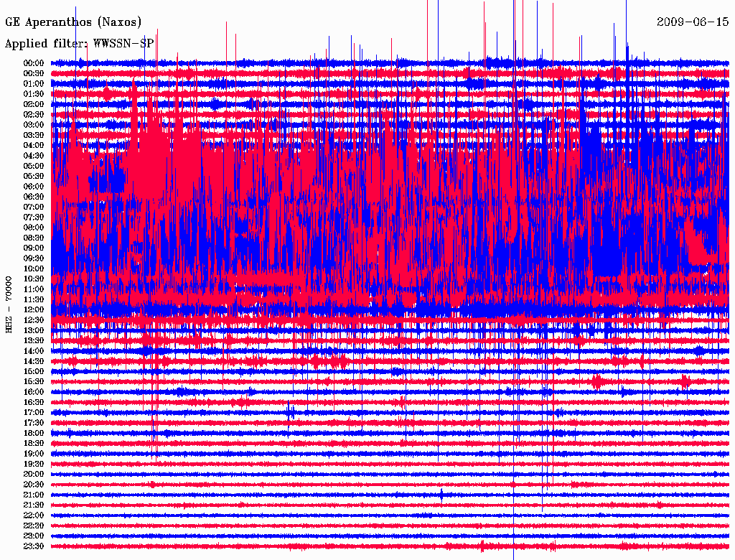The image size is (735, 560).
Task: Select the 04:00 time label
Action: pyautogui.click(x=34, y=146)
